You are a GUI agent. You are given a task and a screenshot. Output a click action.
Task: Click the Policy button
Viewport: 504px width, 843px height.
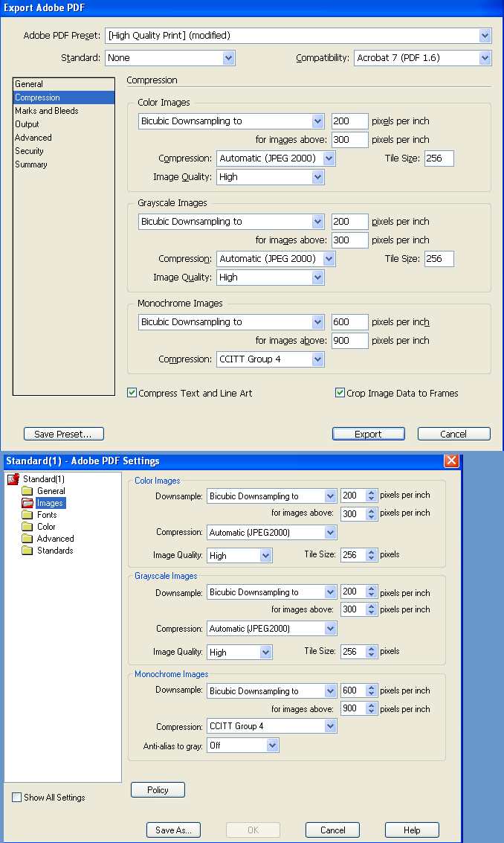[x=158, y=789]
